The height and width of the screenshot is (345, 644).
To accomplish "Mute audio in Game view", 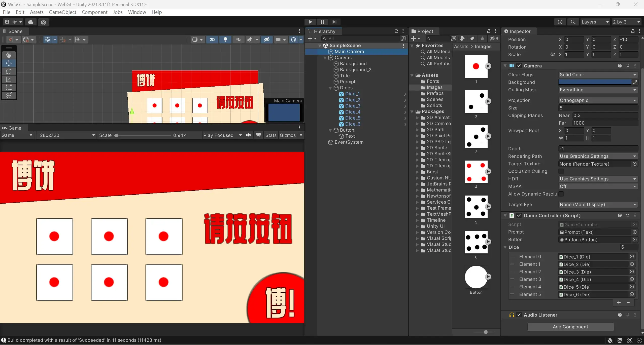I will (x=249, y=135).
